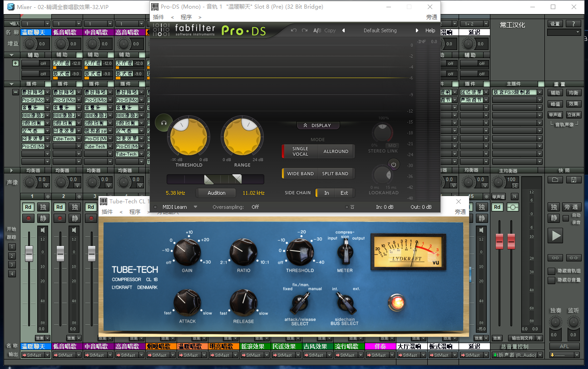Image resolution: width=588 pixels, height=369 pixels.
Task: Click the Pro-DS redo arrow
Action: point(305,30)
